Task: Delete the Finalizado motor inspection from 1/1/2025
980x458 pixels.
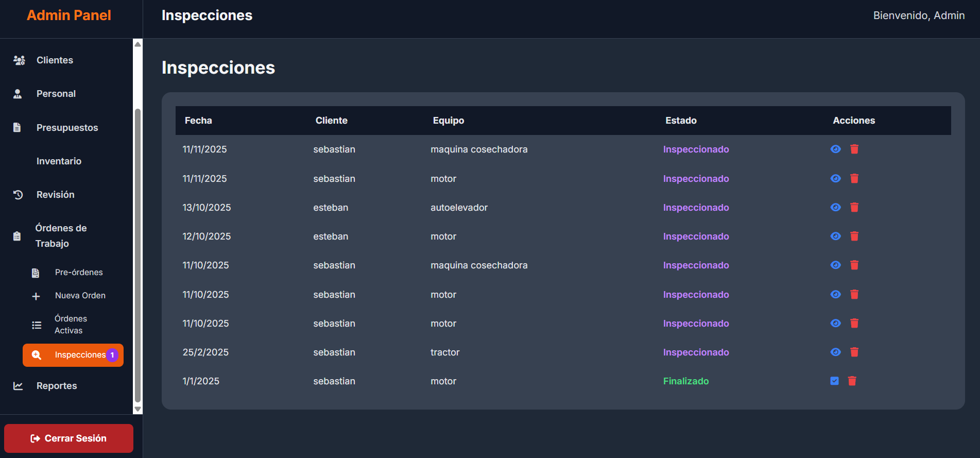Action: pos(852,381)
